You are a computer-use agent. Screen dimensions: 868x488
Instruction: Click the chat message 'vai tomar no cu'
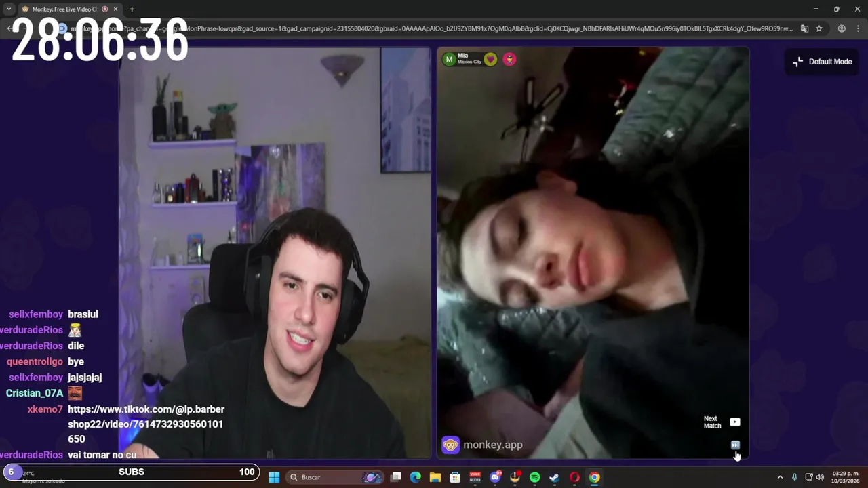coord(102,455)
